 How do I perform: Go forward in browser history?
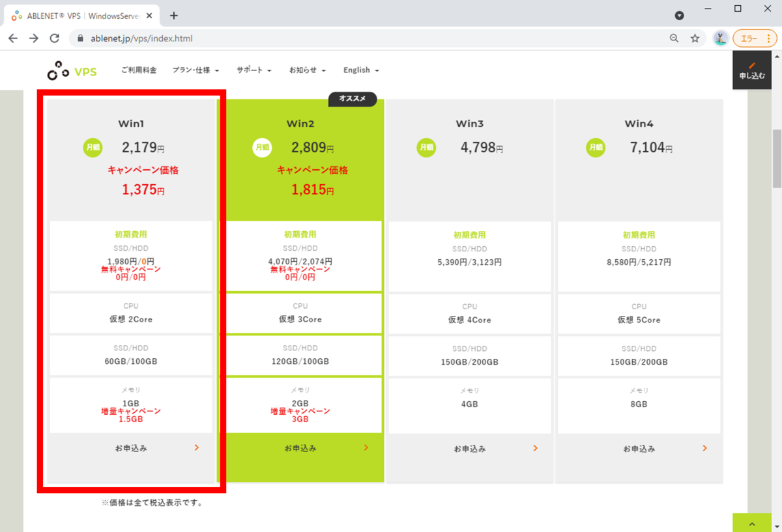click(34, 38)
